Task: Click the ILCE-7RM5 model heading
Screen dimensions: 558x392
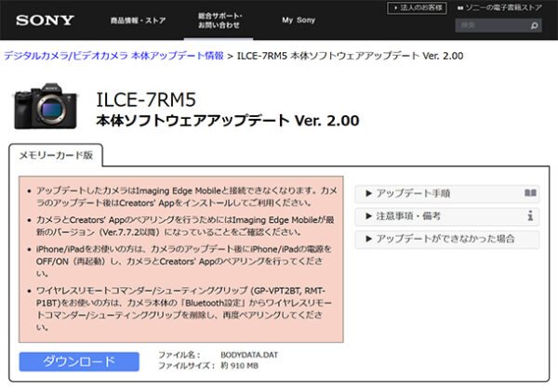Action: (x=146, y=99)
